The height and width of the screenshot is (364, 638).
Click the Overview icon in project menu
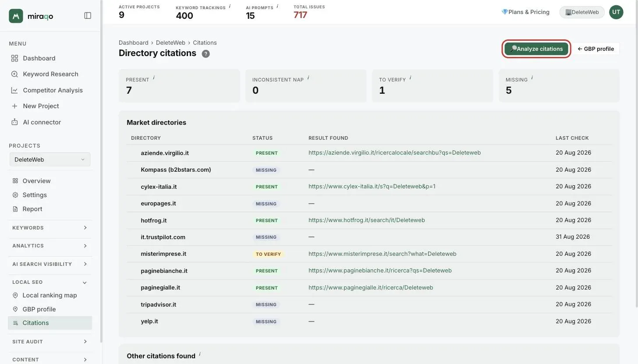tap(15, 181)
